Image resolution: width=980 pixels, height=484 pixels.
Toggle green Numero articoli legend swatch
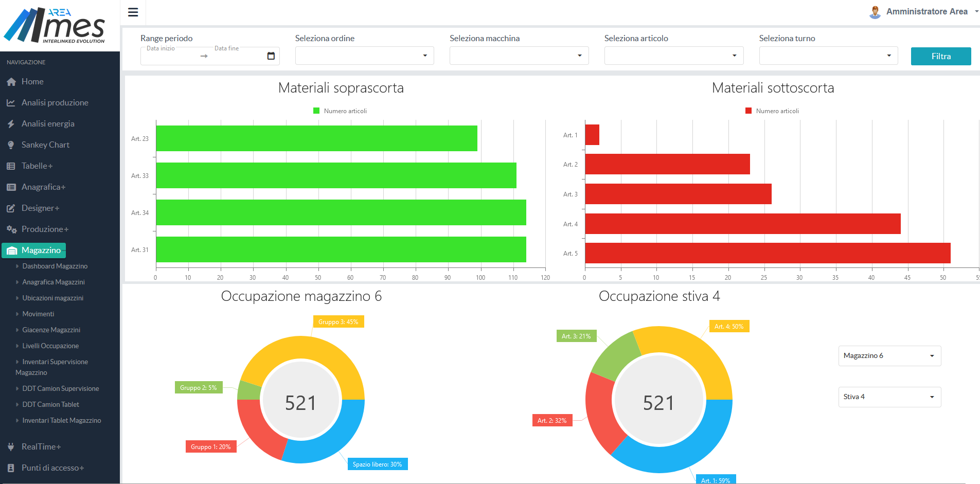pos(316,111)
